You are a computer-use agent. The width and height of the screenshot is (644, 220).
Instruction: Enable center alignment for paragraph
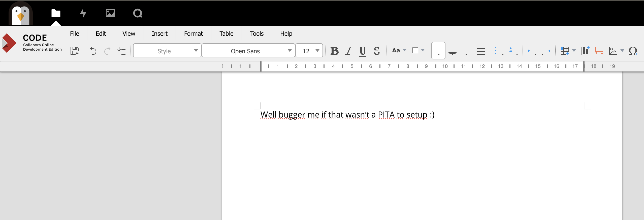click(x=452, y=51)
